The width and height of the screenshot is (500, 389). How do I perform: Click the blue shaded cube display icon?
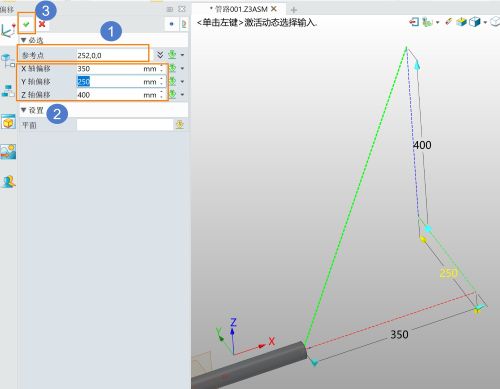coord(475,22)
